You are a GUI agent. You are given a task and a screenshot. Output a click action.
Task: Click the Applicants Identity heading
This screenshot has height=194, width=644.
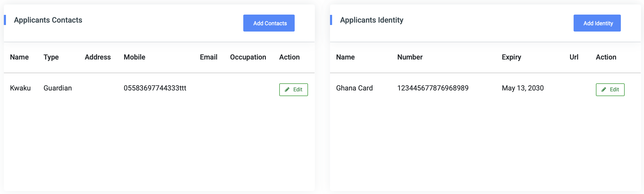(x=372, y=20)
